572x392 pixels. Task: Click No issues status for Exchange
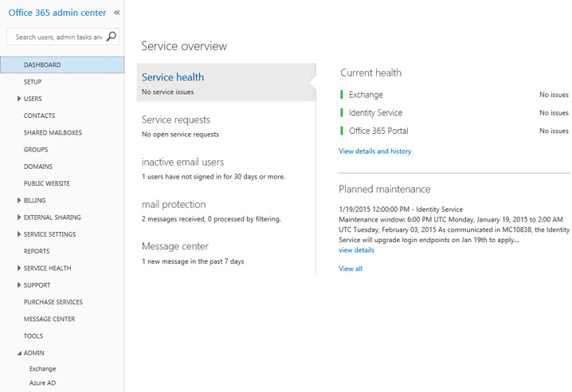point(554,95)
